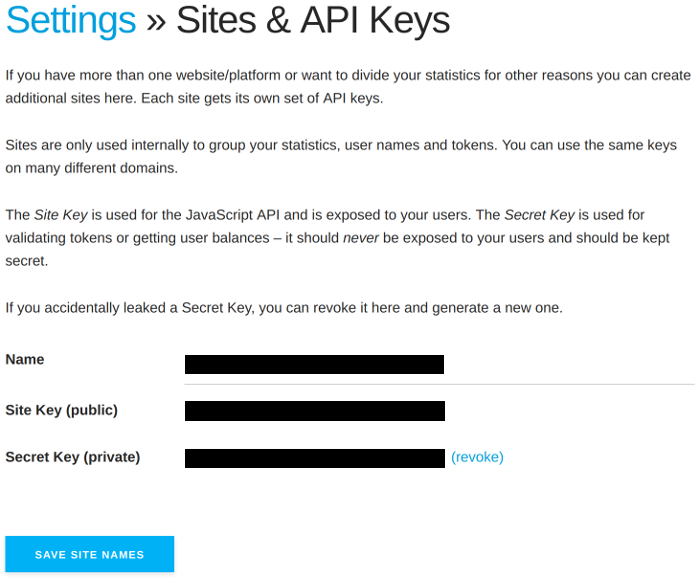700x578 pixels.
Task: Click the italic Secret Key term in description
Action: [x=541, y=215]
